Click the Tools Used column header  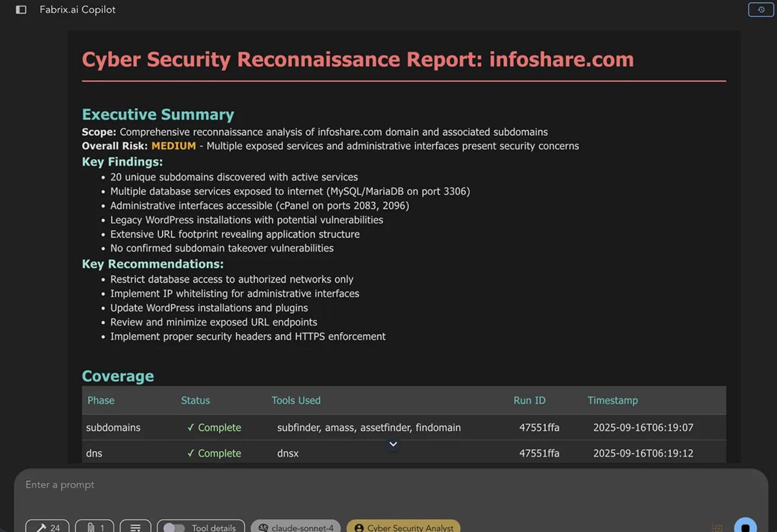point(296,401)
